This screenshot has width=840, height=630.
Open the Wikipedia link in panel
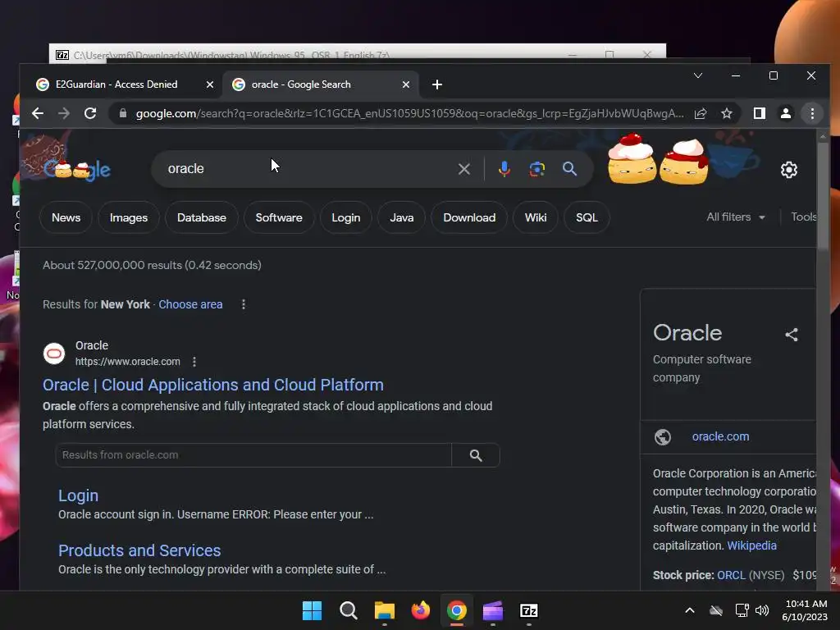click(x=751, y=546)
